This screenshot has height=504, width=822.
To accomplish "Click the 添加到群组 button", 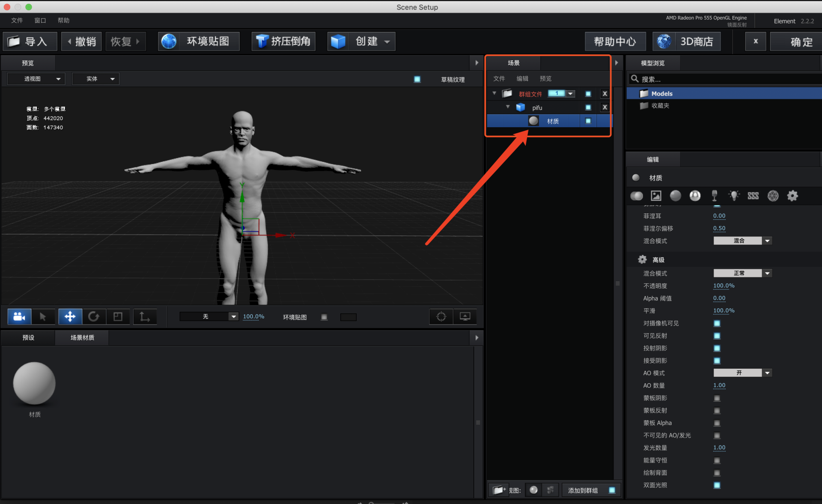I will [x=591, y=490].
